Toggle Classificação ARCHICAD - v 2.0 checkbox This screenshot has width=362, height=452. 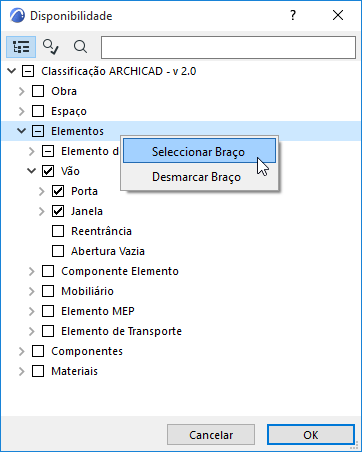[28, 71]
